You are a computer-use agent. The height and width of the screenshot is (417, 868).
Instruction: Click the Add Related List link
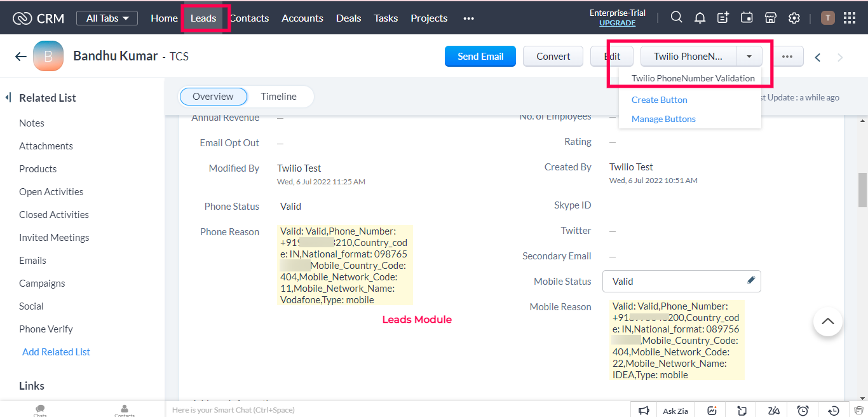click(56, 352)
